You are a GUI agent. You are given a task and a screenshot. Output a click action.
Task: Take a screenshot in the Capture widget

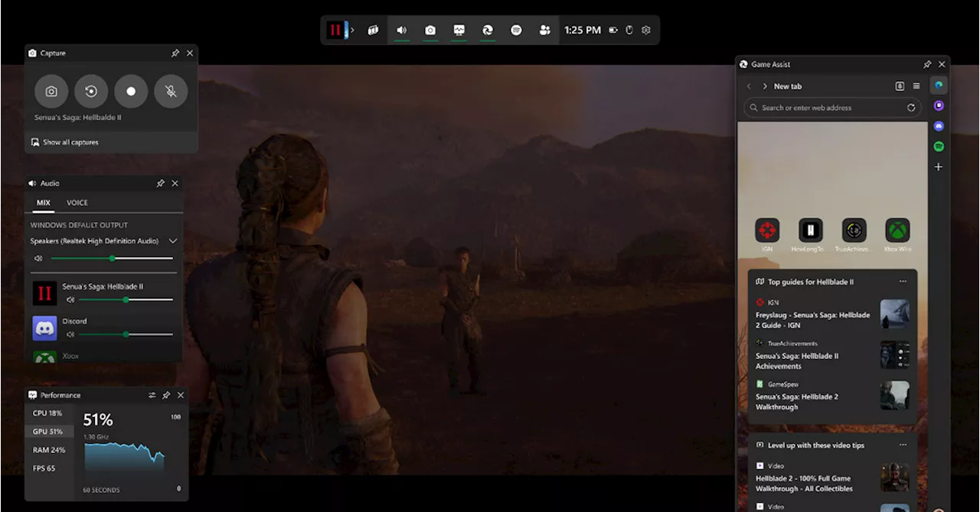[51, 92]
